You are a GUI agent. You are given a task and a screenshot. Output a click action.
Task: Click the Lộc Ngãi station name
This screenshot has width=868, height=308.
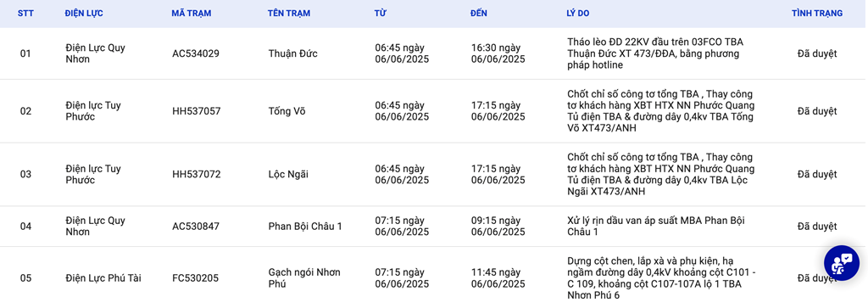288,175
